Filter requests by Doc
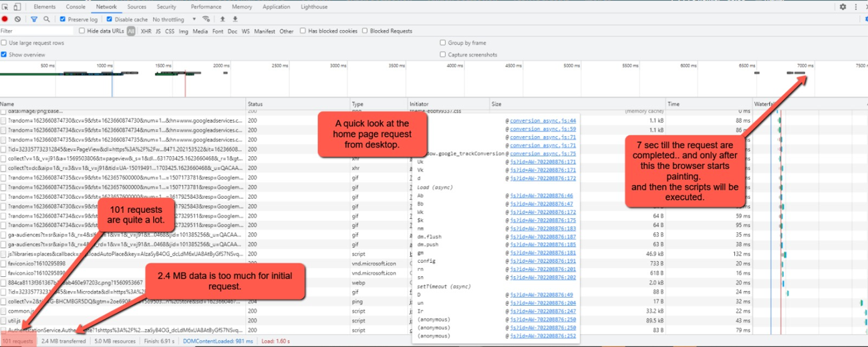 tap(233, 31)
